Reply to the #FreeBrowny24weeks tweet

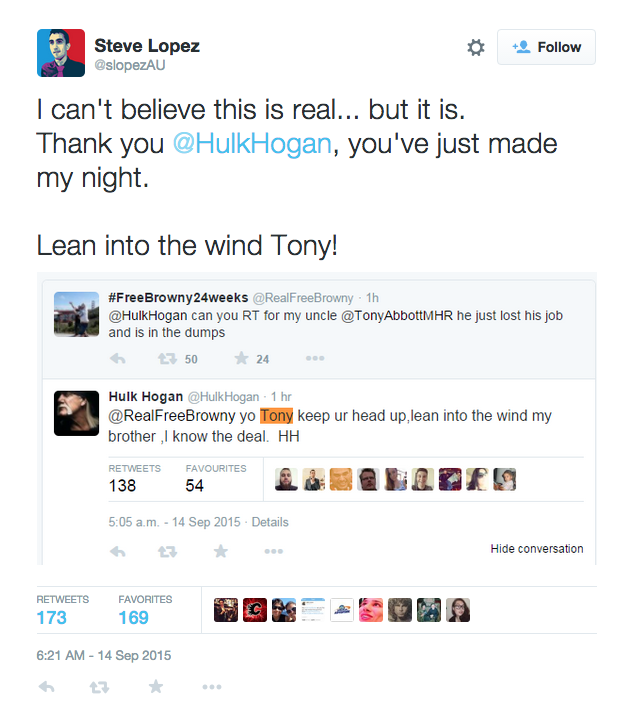118,359
